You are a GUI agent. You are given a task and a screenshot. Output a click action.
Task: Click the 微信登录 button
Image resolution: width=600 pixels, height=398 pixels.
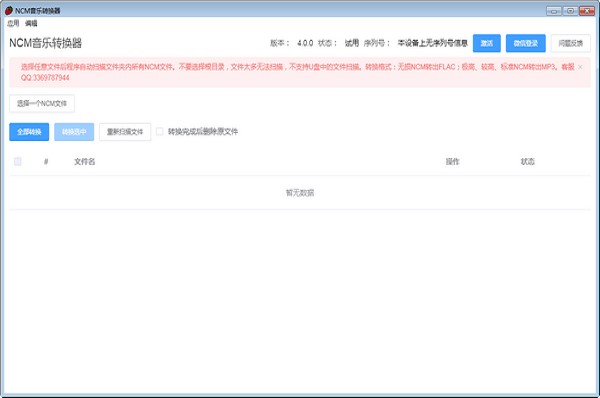[x=525, y=43]
